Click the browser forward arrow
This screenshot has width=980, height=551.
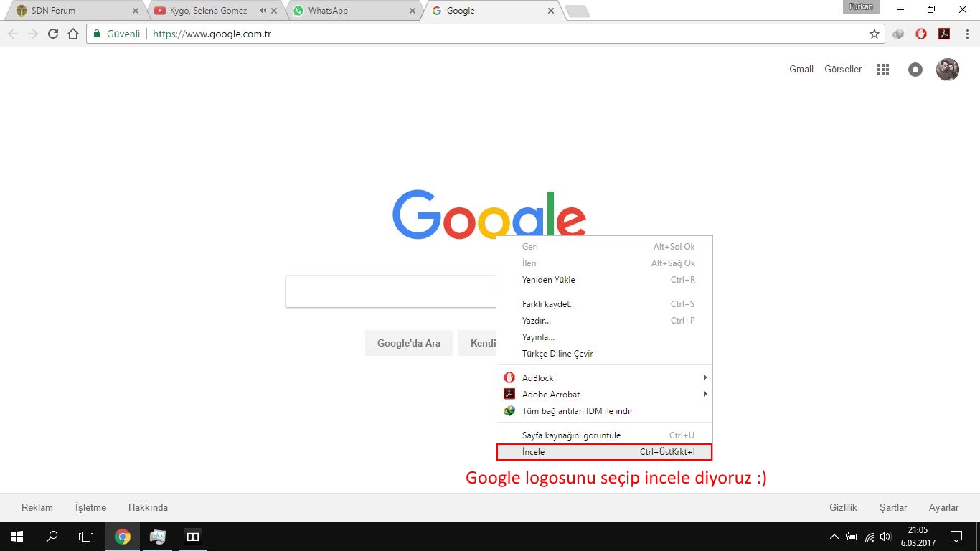[32, 34]
